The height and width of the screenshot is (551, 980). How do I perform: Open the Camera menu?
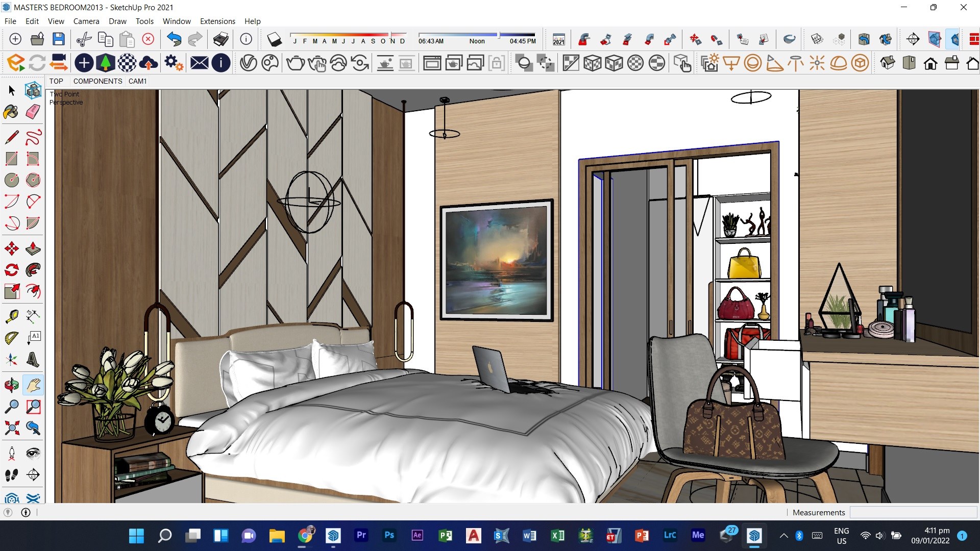[x=86, y=21]
